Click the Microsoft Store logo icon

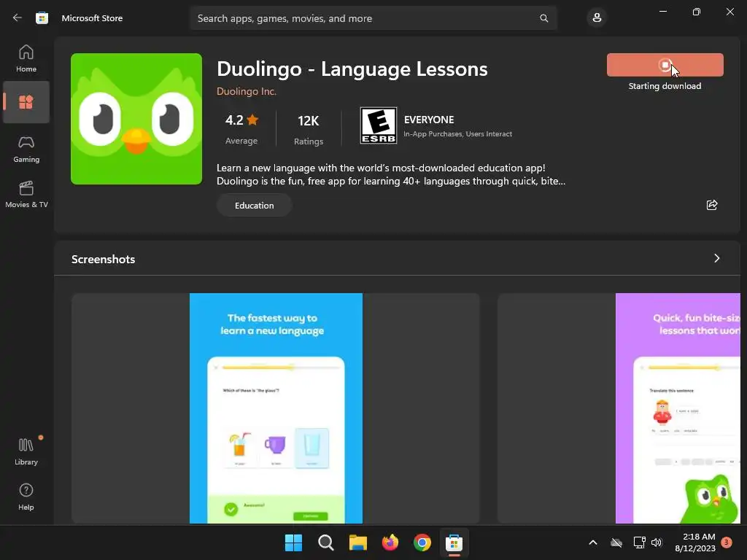coord(42,18)
